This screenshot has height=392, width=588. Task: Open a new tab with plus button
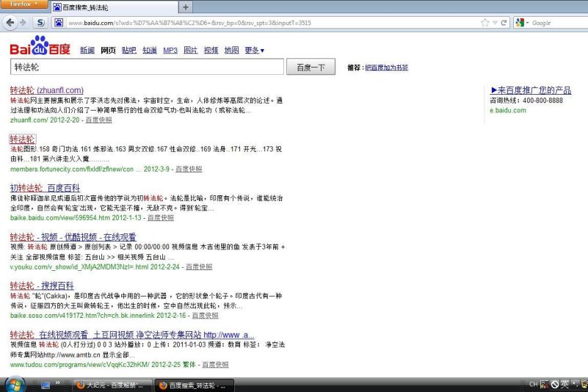click(x=185, y=7)
